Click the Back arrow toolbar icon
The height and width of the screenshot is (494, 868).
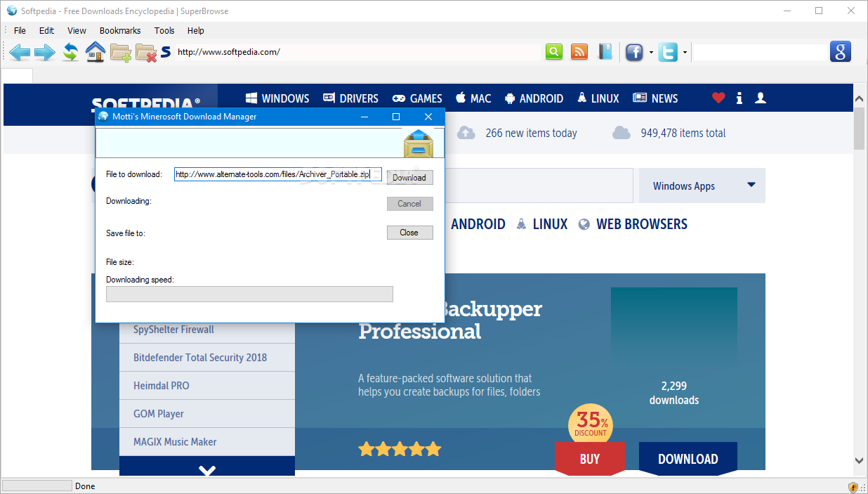pos(20,52)
